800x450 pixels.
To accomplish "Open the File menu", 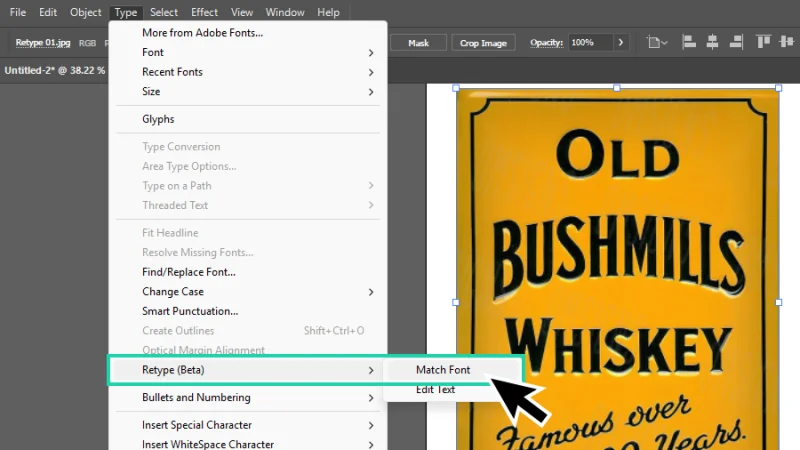I will point(18,12).
